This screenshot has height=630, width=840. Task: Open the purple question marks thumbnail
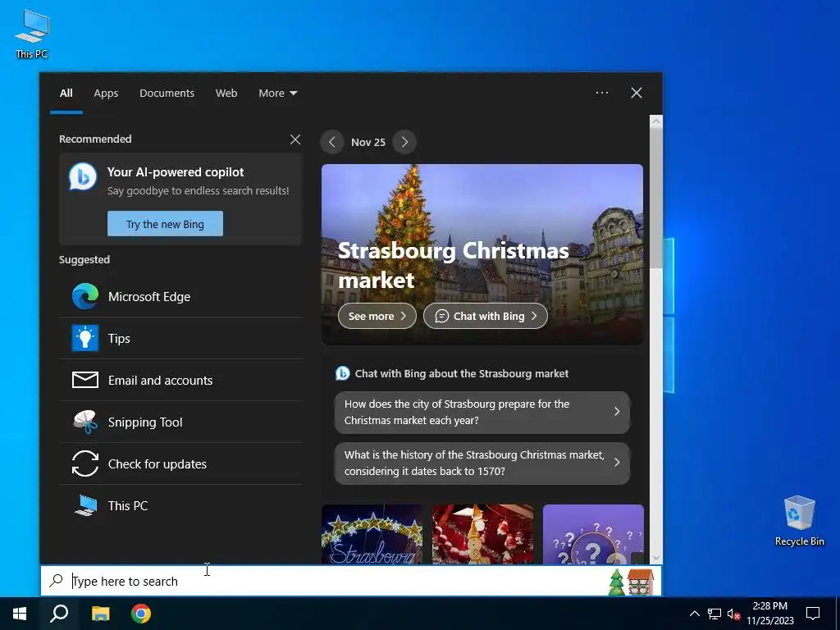click(x=593, y=534)
